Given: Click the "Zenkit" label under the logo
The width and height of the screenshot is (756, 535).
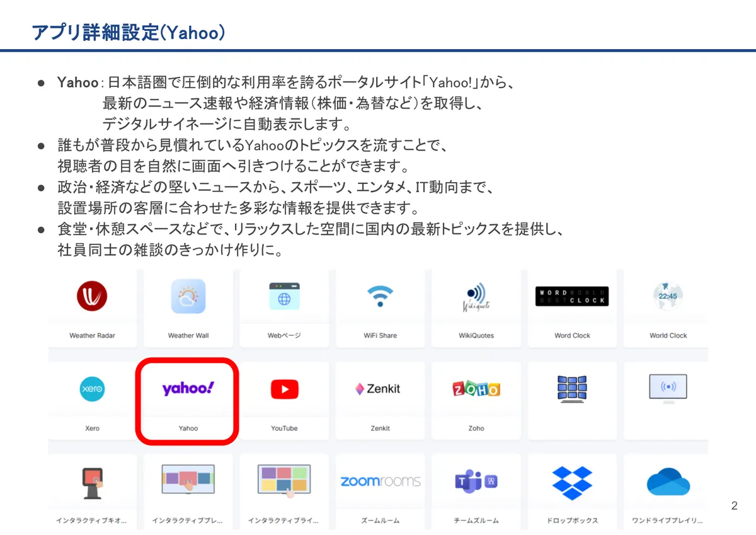Looking at the screenshot, I should tap(380, 429).
